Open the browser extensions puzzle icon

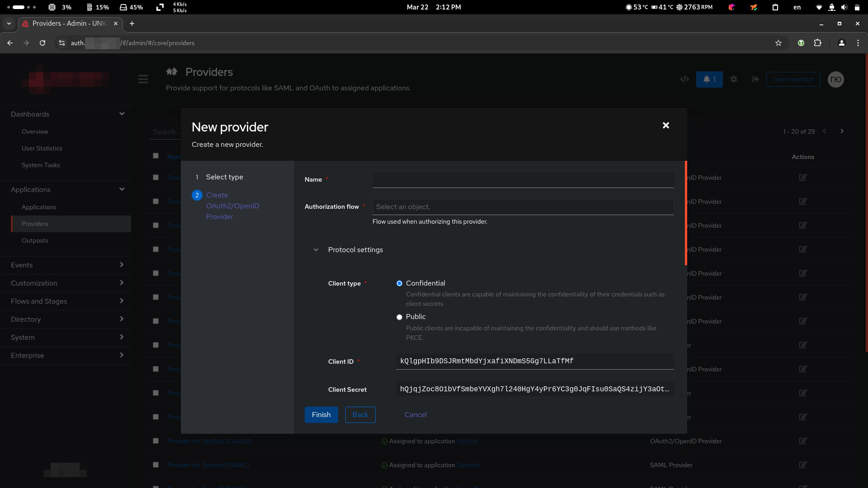tap(817, 43)
